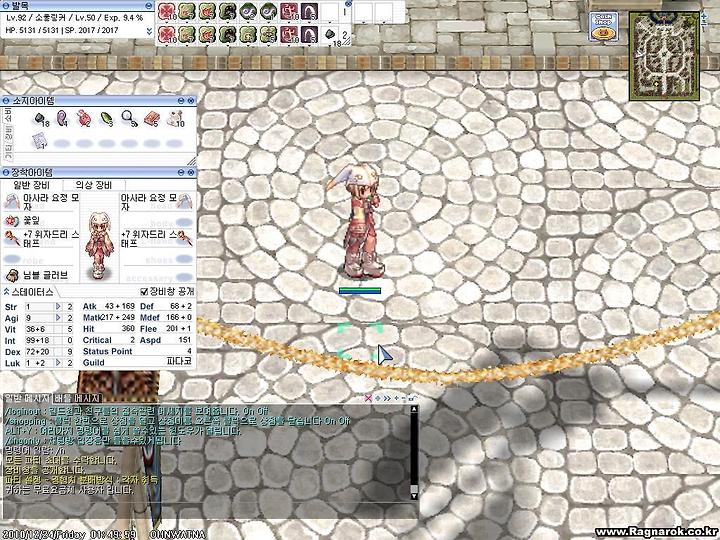
Task: Click the left +7 위자드리 스태프 weapon icon
Action: pos(11,238)
